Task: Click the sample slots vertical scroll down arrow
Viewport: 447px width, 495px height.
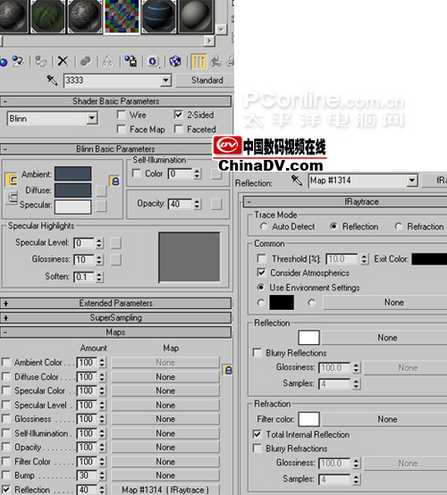Action: (x=220, y=29)
